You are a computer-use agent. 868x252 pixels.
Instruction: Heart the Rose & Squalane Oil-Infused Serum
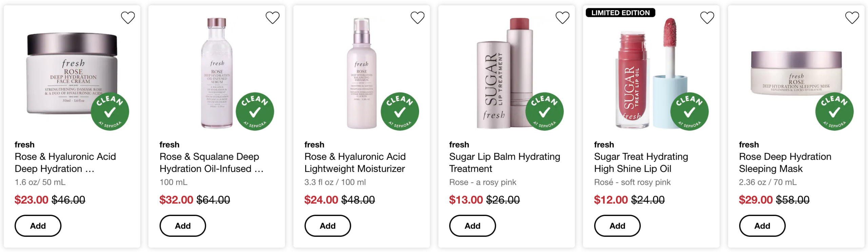[273, 18]
